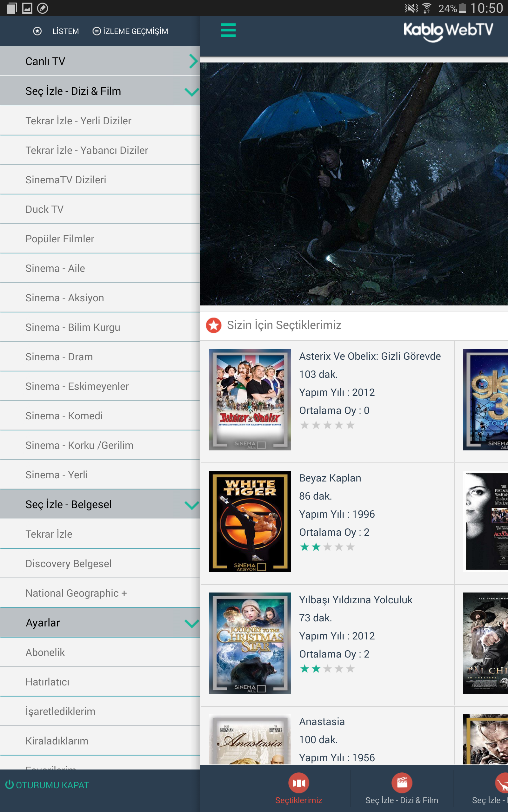Open the Anastasia poster thumbnail
The height and width of the screenshot is (812, 508).
(250, 739)
